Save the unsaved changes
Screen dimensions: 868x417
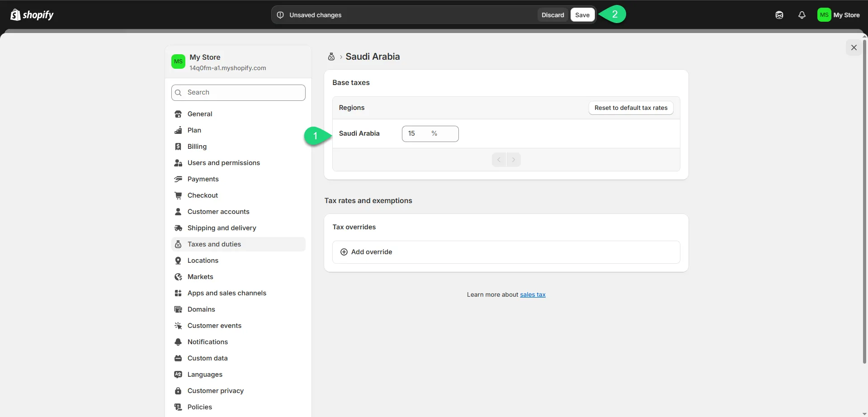tap(582, 15)
